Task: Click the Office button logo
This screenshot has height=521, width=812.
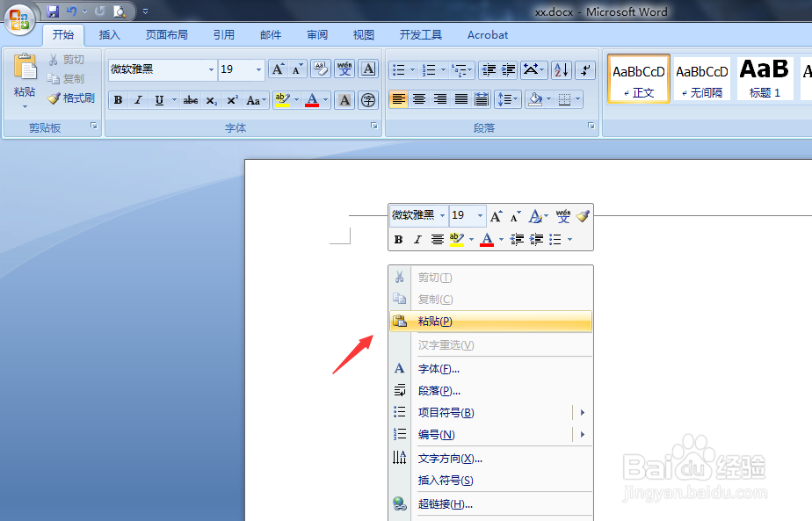Action: click(19, 19)
